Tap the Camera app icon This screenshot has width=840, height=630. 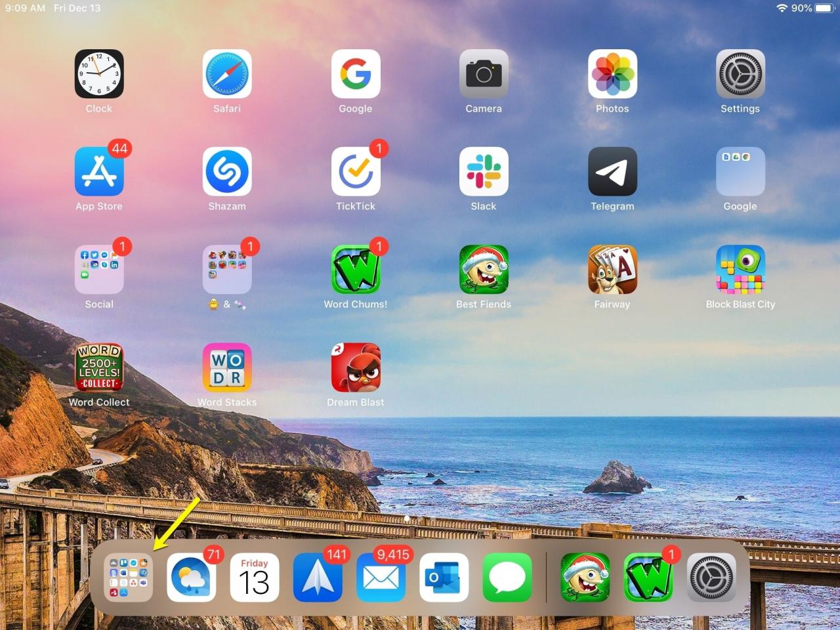click(x=484, y=74)
